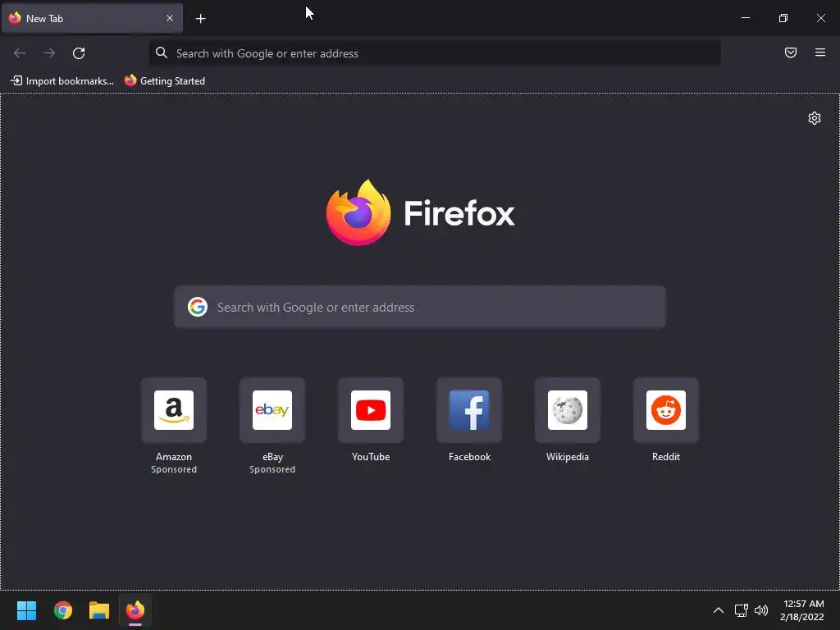Click the Firefox logo on the page
The height and width of the screenshot is (630, 840).
pos(420,212)
